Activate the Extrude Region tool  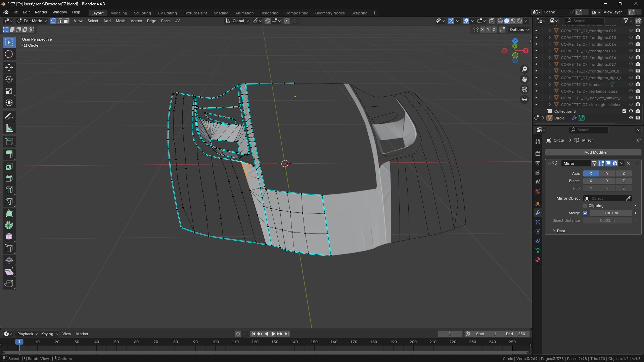[x=9, y=154]
